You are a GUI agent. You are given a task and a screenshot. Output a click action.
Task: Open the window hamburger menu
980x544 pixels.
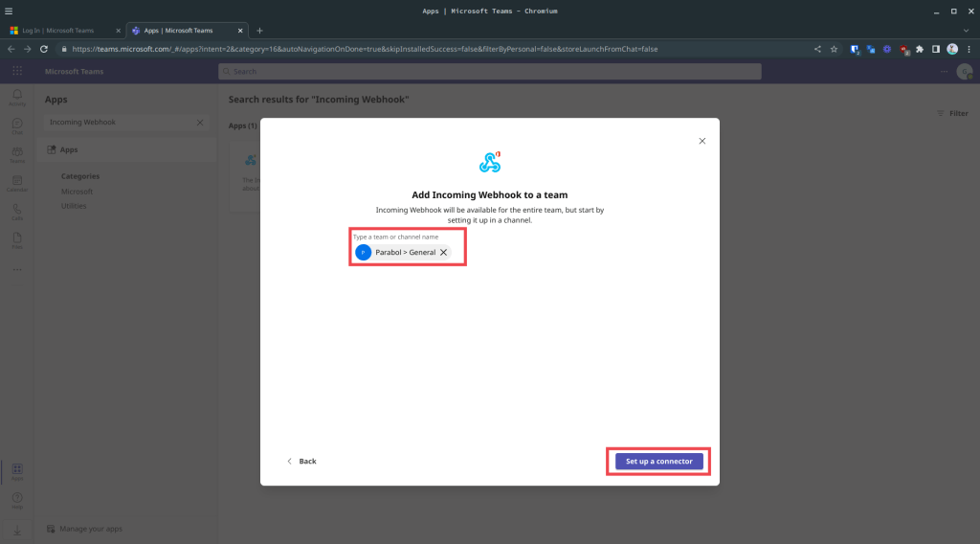pos(9,11)
